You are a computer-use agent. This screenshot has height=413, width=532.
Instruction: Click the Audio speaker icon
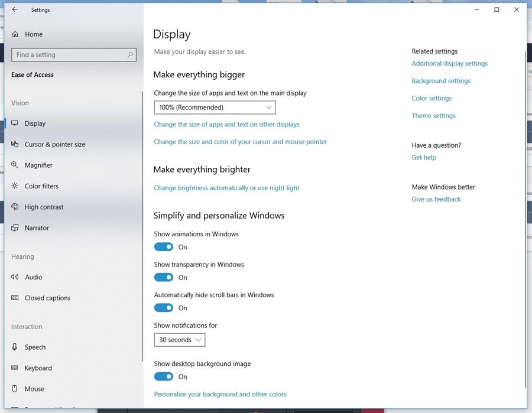[15, 277]
